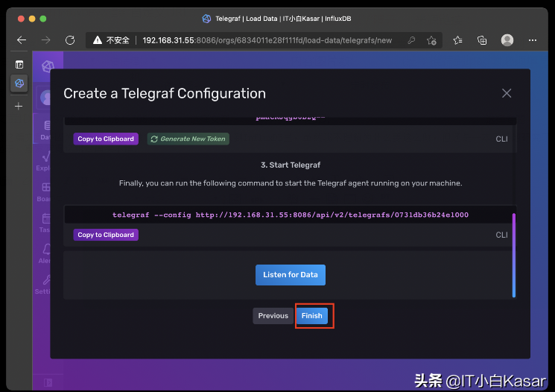Click the user avatar in InfluxDB sidebar
This screenshot has height=392, width=555.
[45, 98]
